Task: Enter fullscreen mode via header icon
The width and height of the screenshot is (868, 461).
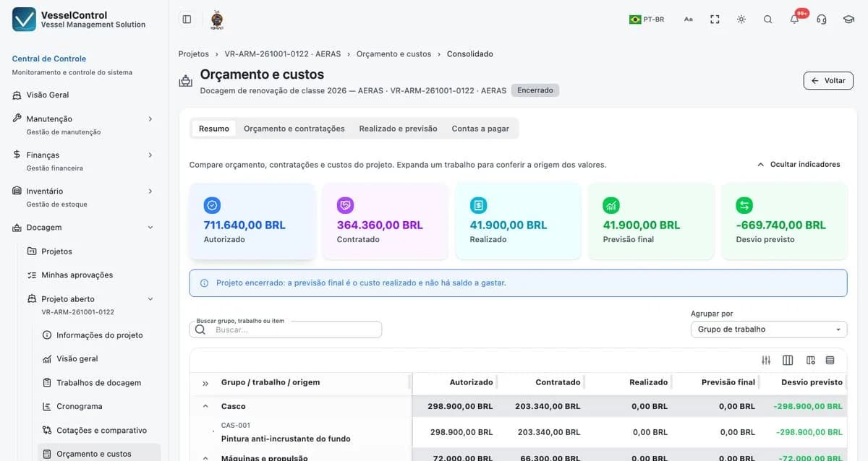Action: 715,20
